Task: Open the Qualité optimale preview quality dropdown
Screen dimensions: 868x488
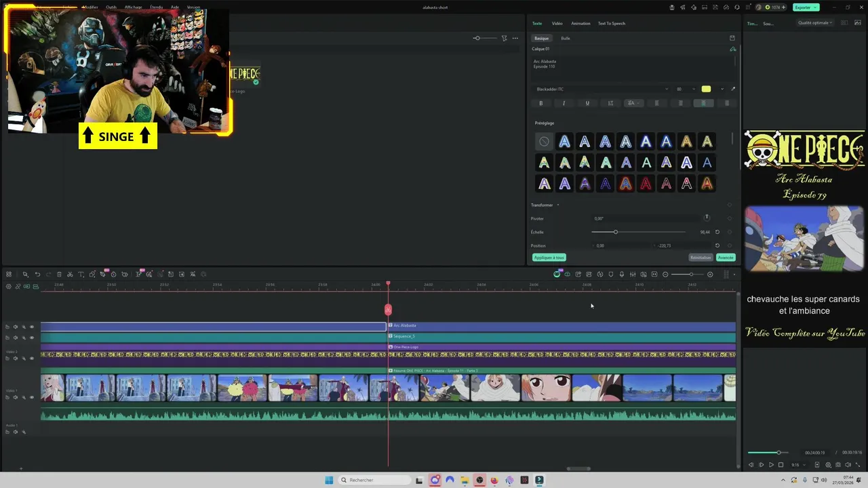Action: (x=815, y=23)
